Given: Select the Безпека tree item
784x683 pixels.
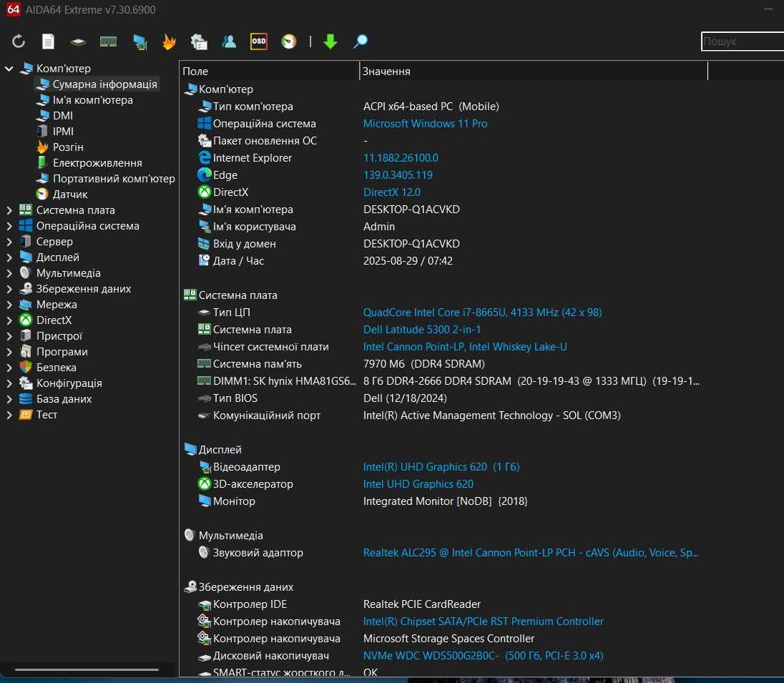Looking at the screenshot, I should tap(56, 368).
